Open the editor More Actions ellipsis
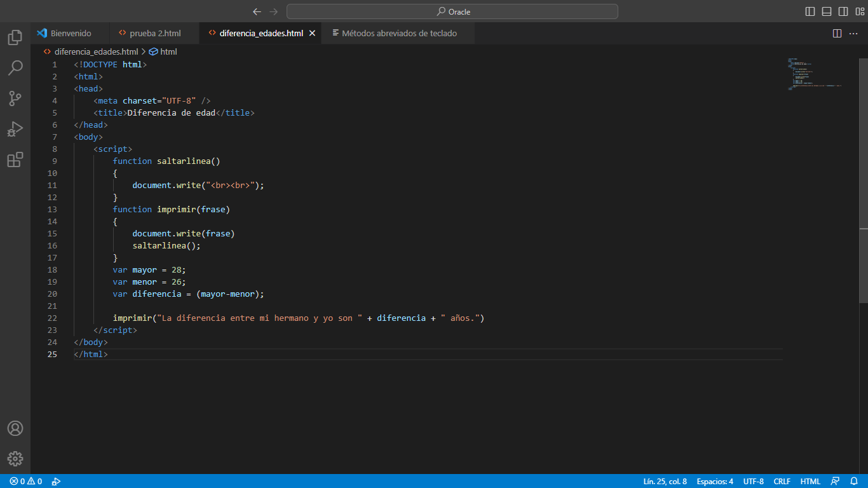Viewport: 868px width, 488px height. (x=855, y=33)
